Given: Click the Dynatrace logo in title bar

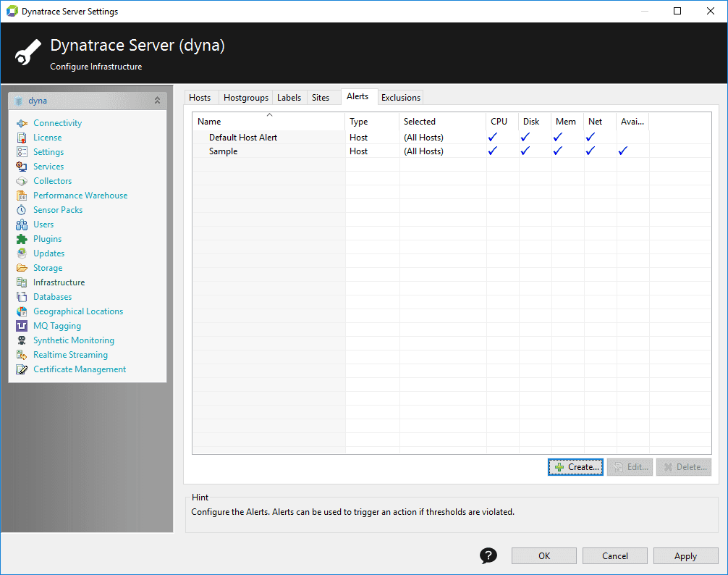Looking at the screenshot, I should click(12, 11).
